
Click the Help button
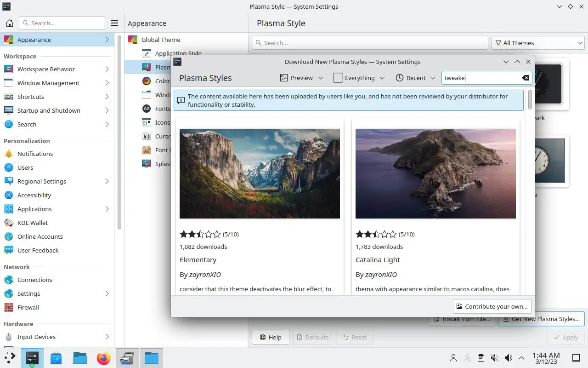(x=271, y=337)
